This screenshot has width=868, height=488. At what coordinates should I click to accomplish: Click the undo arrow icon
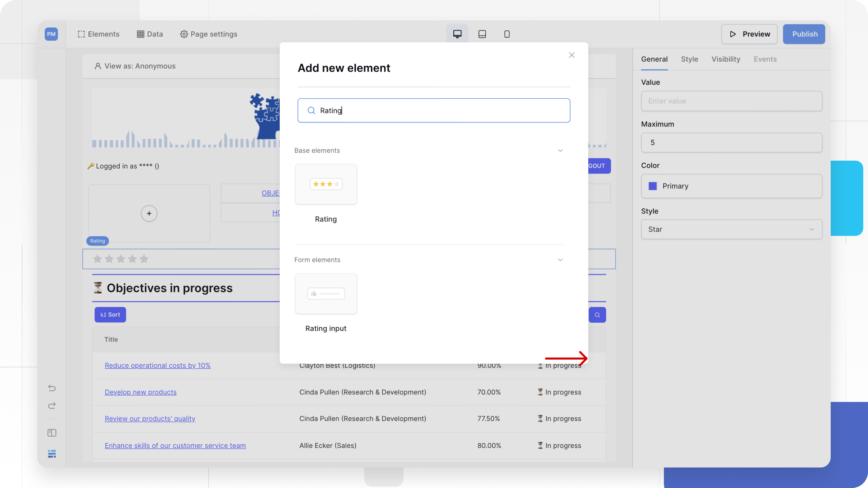(52, 388)
